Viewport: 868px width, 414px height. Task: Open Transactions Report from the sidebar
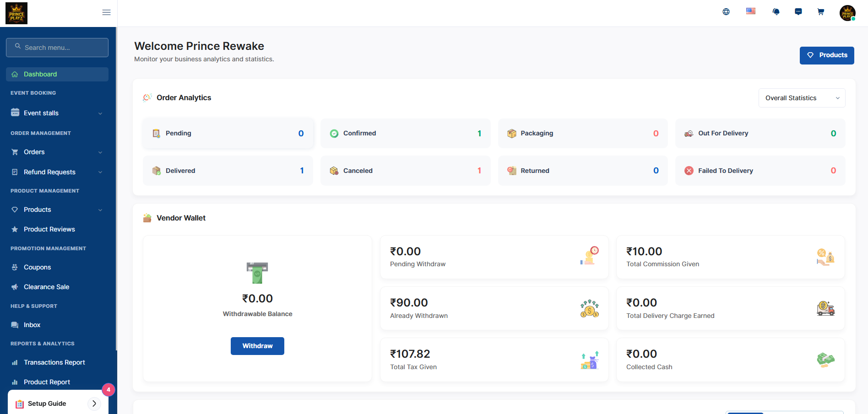point(54,362)
